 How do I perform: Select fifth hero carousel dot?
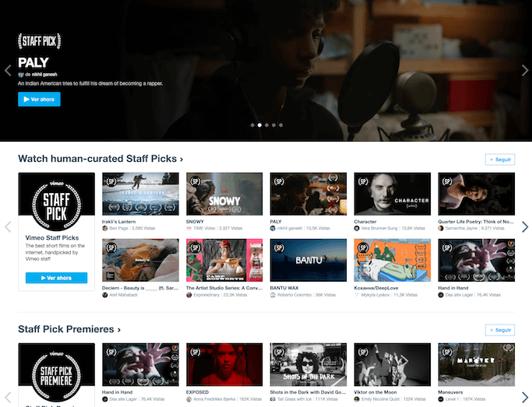coord(281,125)
